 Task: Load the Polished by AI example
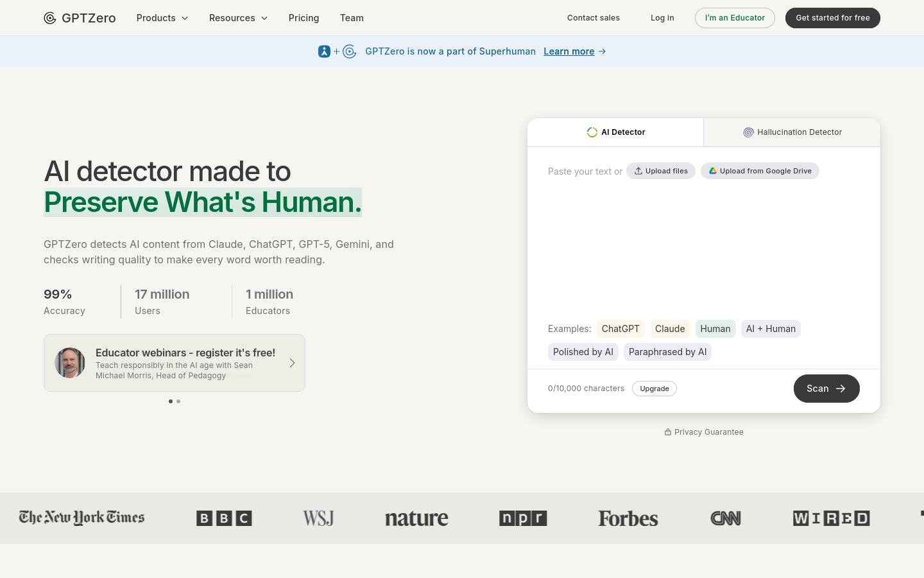pyautogui.click(x=583, y=352)
